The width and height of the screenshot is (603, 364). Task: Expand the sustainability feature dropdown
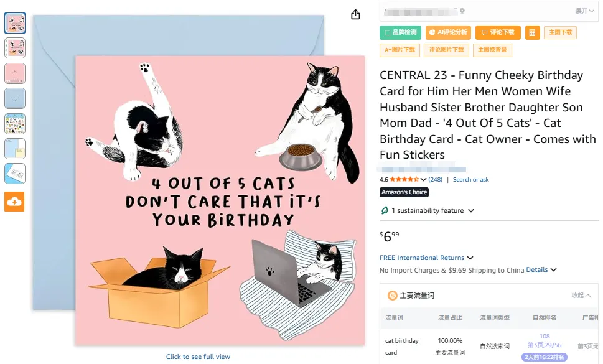(471, 210)
